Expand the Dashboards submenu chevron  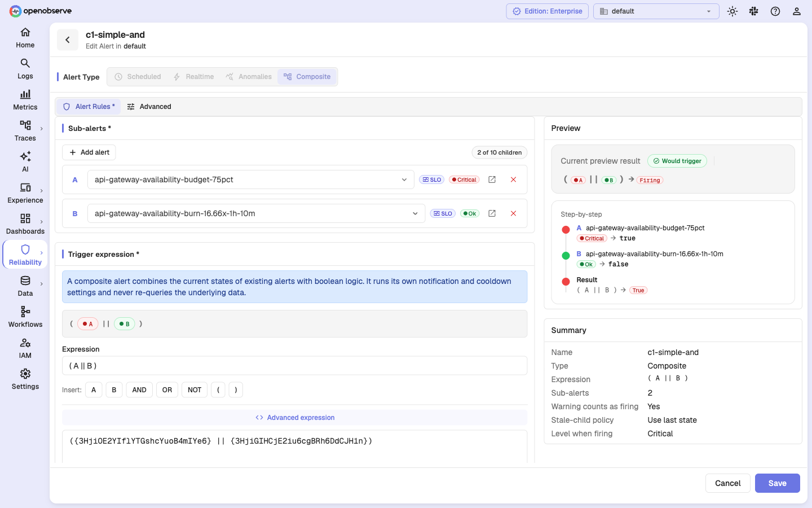pos(42,222)
